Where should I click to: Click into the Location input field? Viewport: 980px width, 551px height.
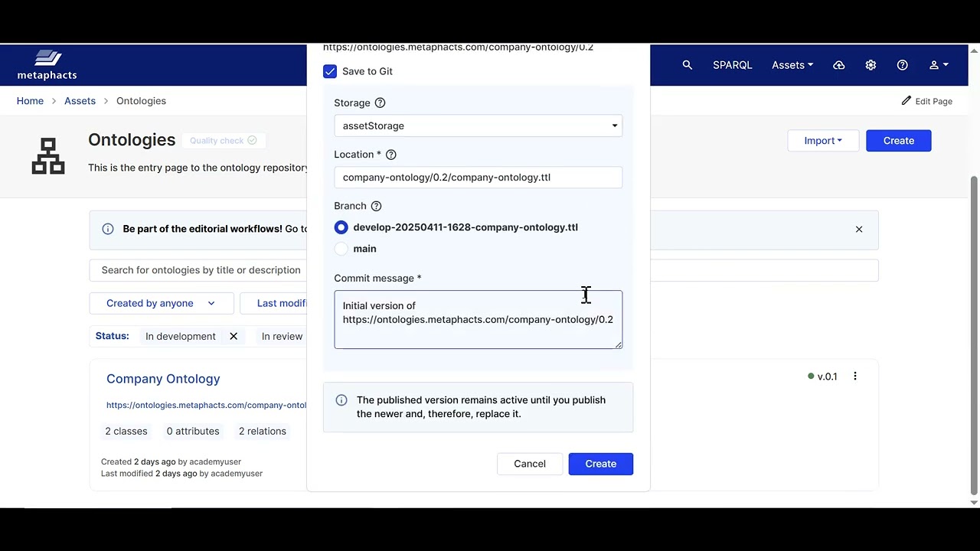coord(478,178)
